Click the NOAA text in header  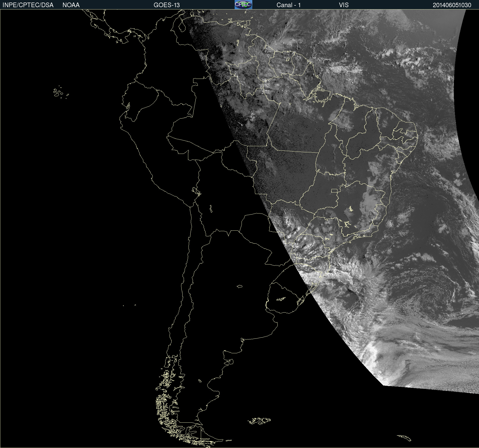pos(71,5)
